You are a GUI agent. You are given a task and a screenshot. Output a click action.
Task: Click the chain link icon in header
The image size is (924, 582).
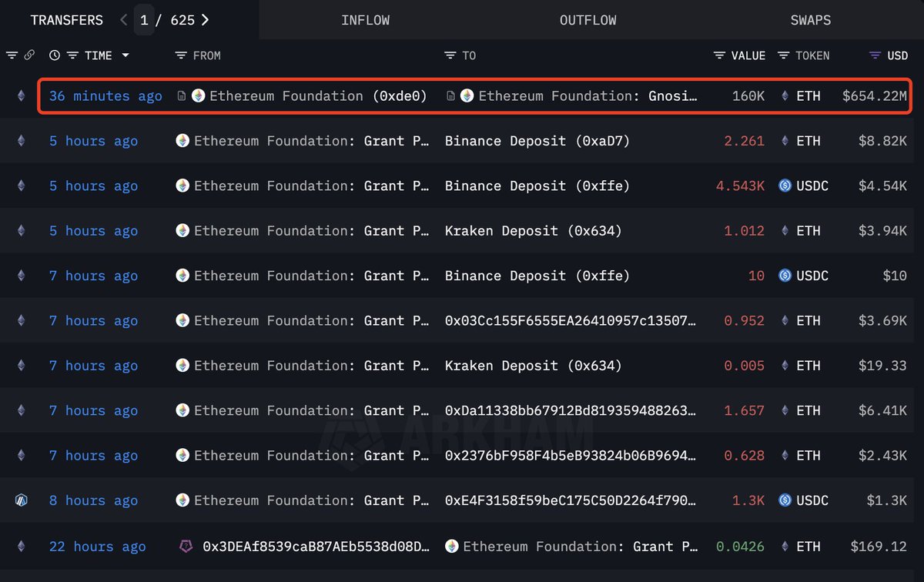point(29,55)
